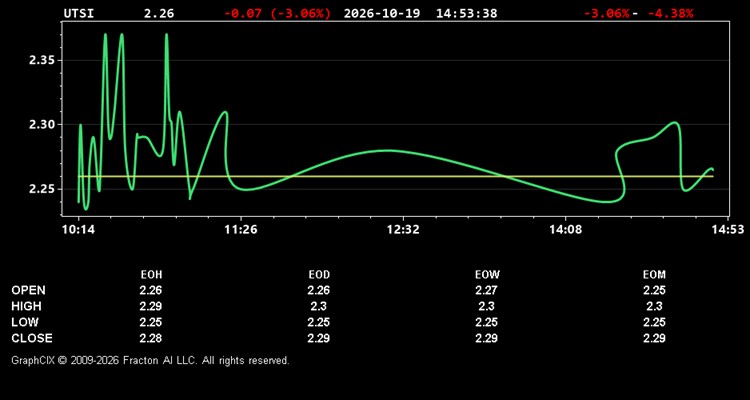Viewport: 750px width, 400px height.
Task: Click the EOH HIGH value 2.29
Action: pos(151,306)
